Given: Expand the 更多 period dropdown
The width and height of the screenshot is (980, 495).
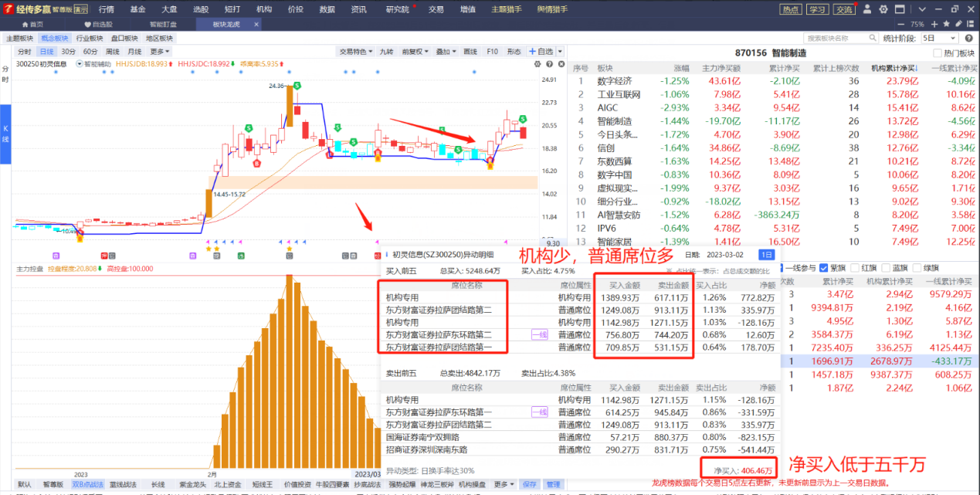Looking at the screenshot, I should pyautogui.click(x=160, y=52).
